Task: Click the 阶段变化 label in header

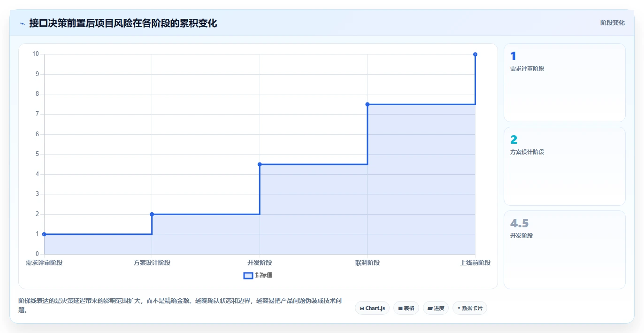Action: 613,23
